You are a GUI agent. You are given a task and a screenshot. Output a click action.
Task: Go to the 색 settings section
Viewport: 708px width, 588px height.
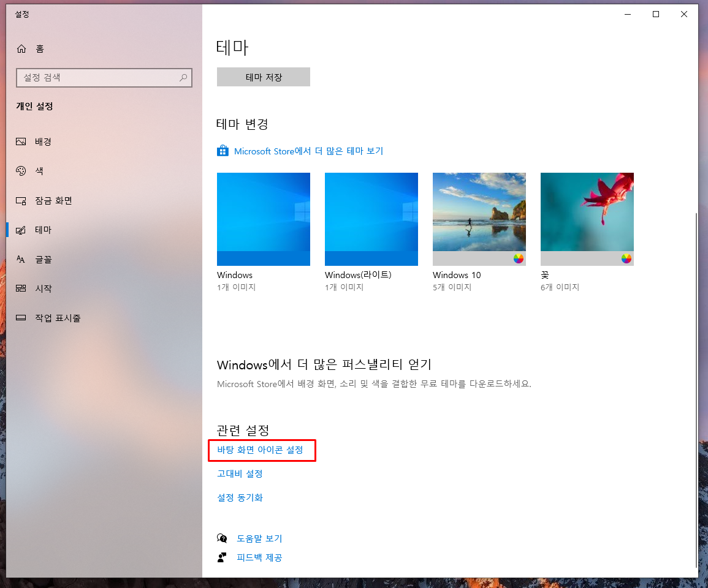coord(104,171)
